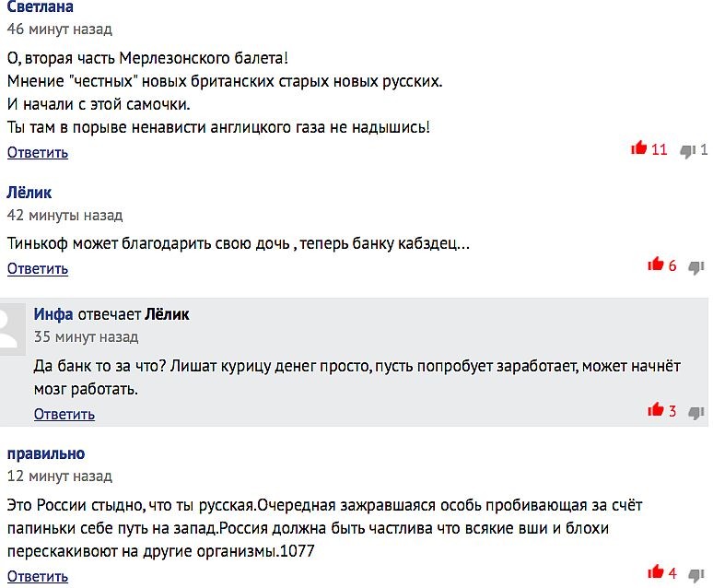The width and height of the screenshot is (713, 588).
Task: Thumbs up the comment by правильно
Action: (656, 572)
